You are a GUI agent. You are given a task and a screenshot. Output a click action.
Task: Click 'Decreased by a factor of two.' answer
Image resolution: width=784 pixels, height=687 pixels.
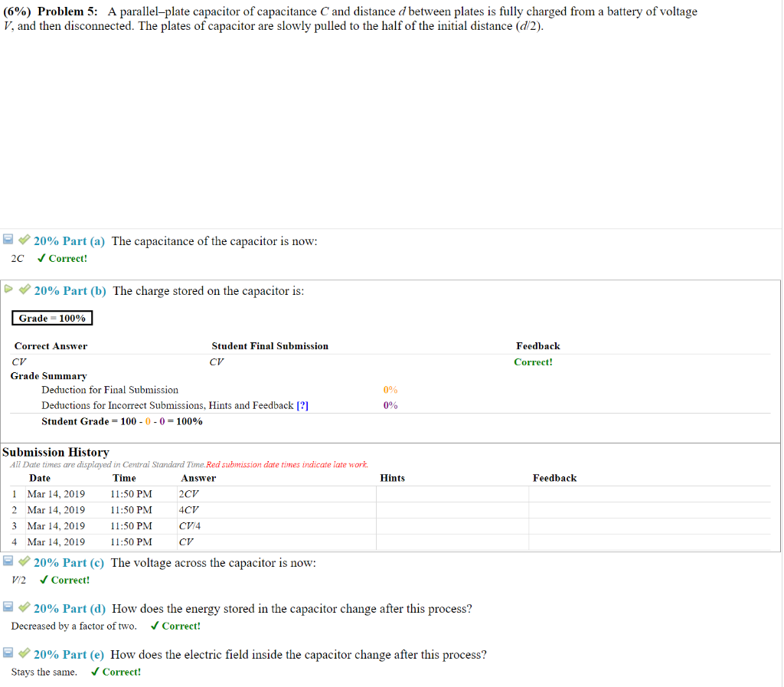tap(74, 626)
